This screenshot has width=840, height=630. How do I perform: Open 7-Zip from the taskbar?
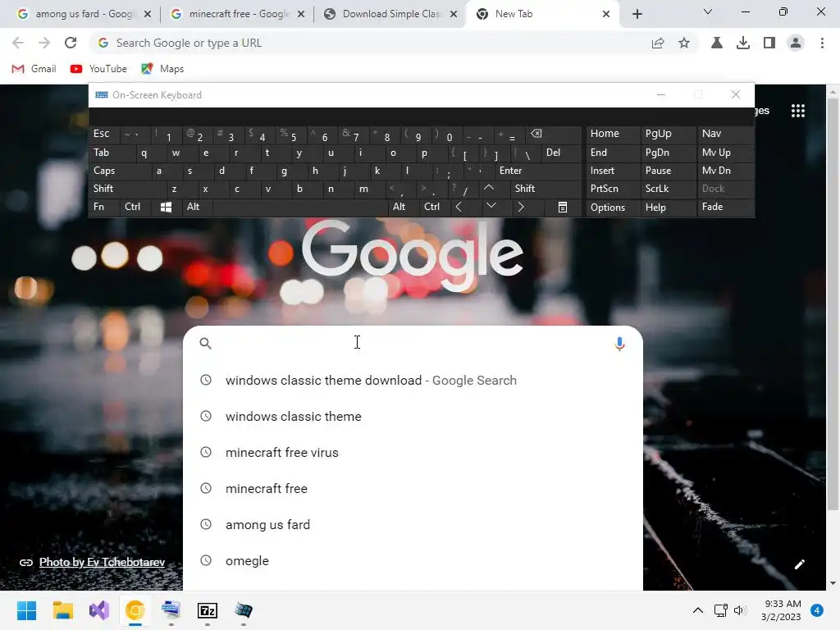(208, 610)
